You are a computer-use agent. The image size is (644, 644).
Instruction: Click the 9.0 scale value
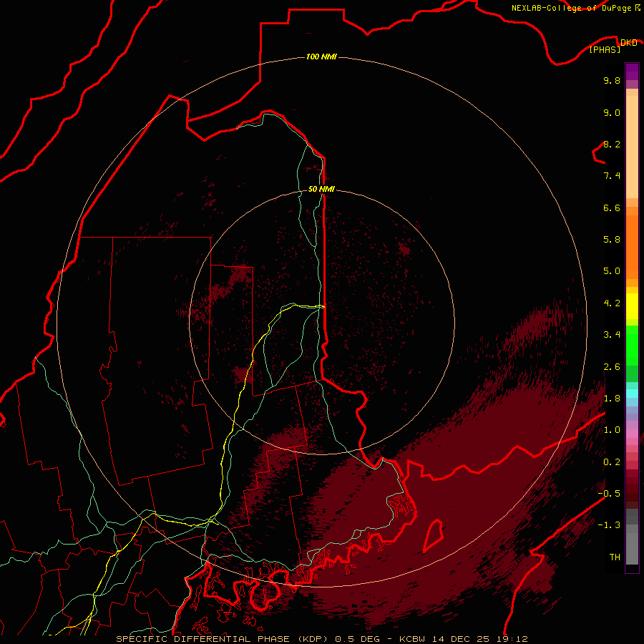[612, 112]
